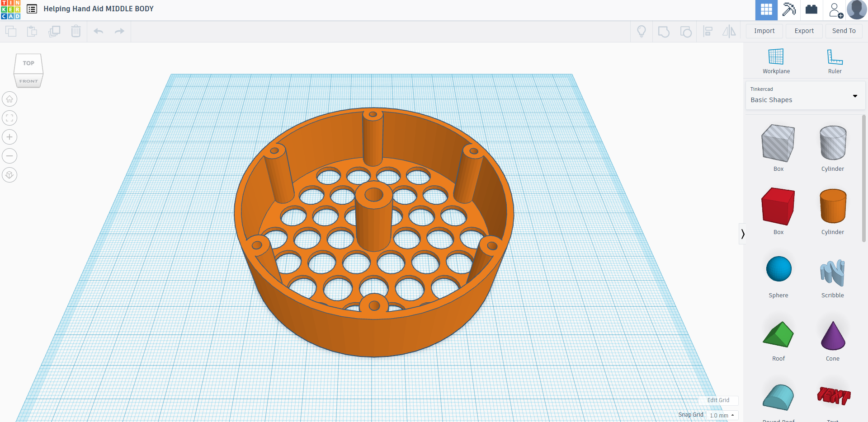Click the Tinkercad logo

(10, 9)
